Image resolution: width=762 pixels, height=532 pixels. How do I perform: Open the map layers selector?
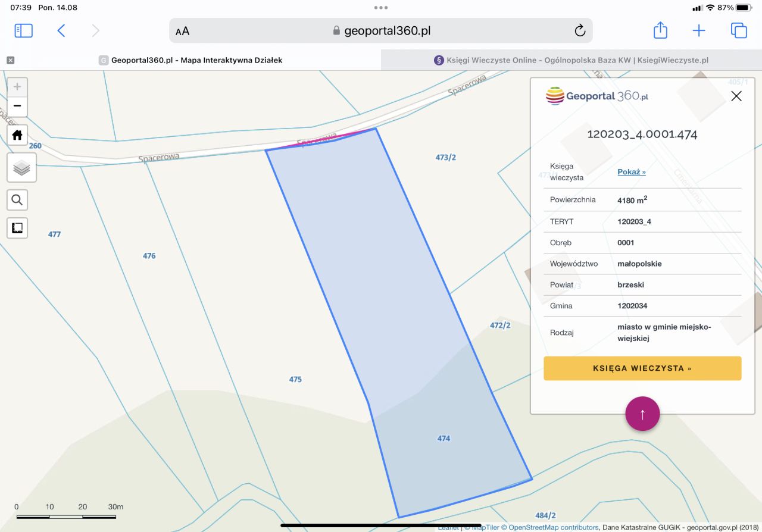(21, 168)
